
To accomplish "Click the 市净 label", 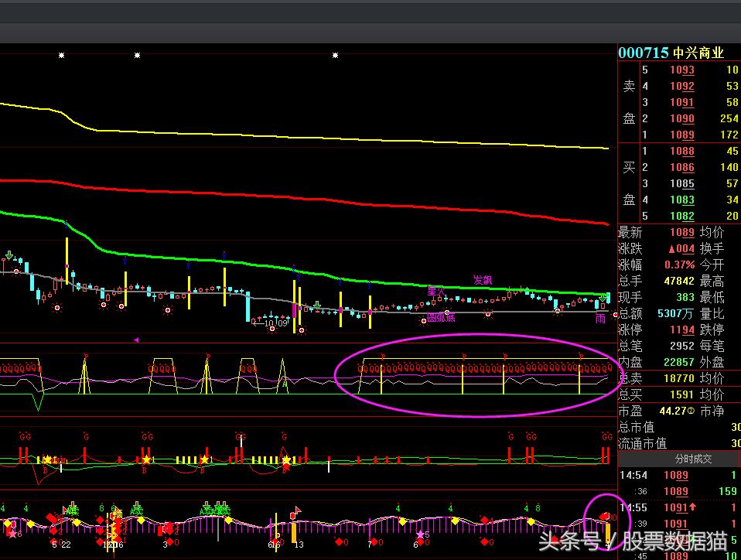I will click(712, 411).
